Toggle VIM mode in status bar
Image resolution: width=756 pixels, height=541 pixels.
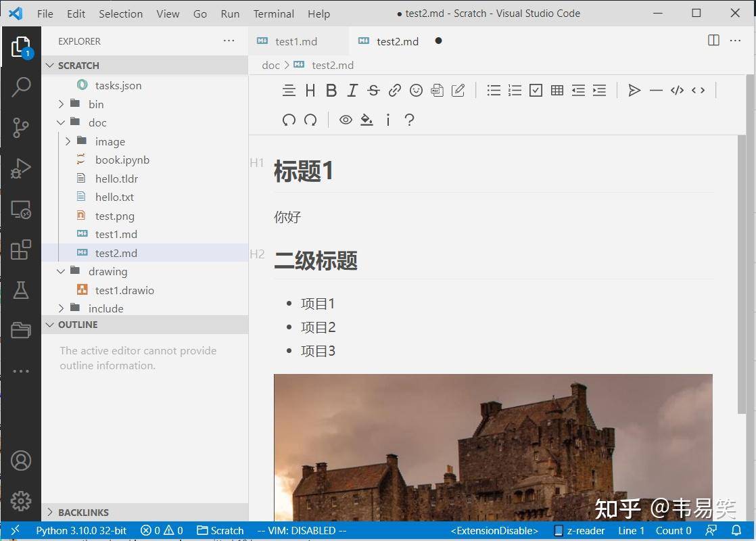[x=302, y=531]
